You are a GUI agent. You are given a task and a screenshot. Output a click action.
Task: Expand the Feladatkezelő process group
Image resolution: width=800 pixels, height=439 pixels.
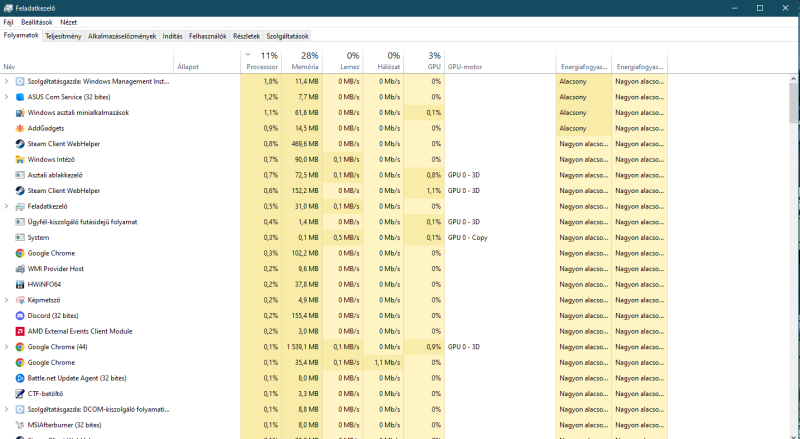[x=6, y=207]
